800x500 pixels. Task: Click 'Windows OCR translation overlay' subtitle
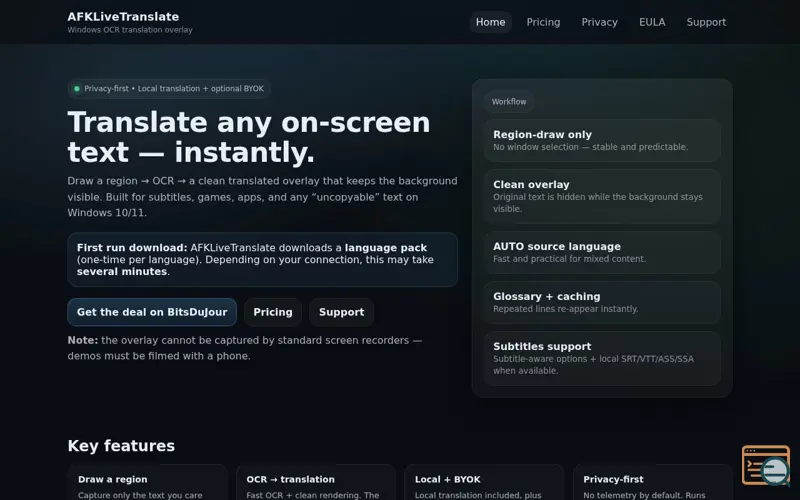pyautogui.click(x=130, y=30)
